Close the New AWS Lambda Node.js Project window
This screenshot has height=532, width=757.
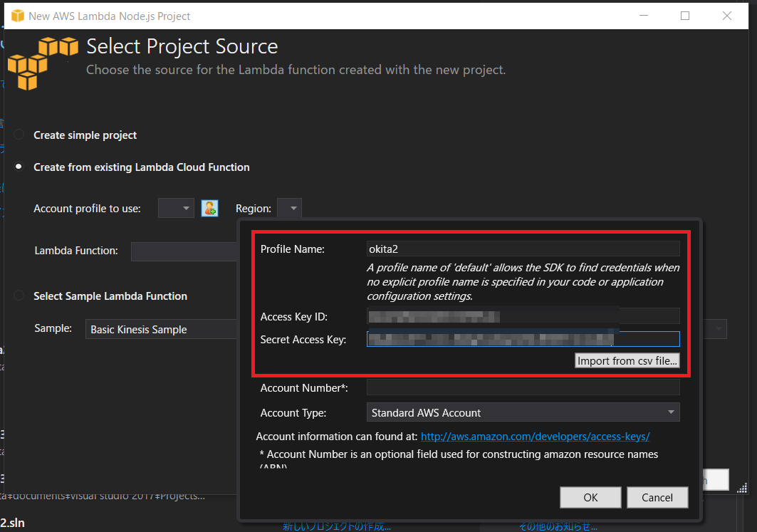coord(726,16)
